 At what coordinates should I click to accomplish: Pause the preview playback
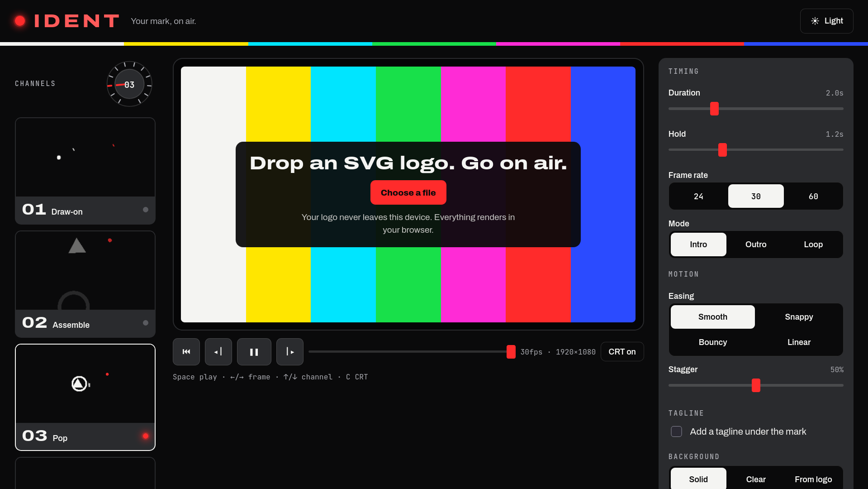(x=254, y=352)
